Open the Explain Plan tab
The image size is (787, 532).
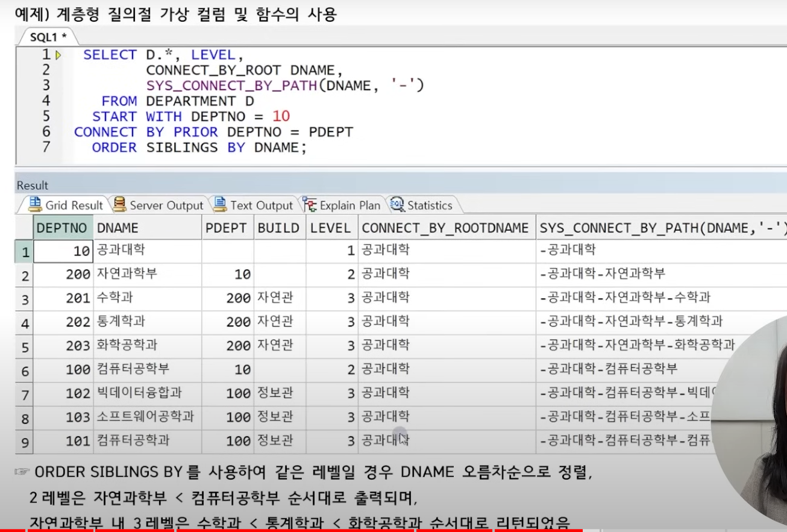tap(341, 205)
